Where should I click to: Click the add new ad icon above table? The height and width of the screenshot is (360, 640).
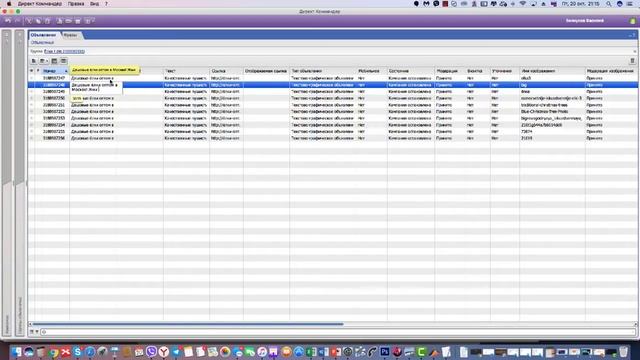(x=34, y=61)
